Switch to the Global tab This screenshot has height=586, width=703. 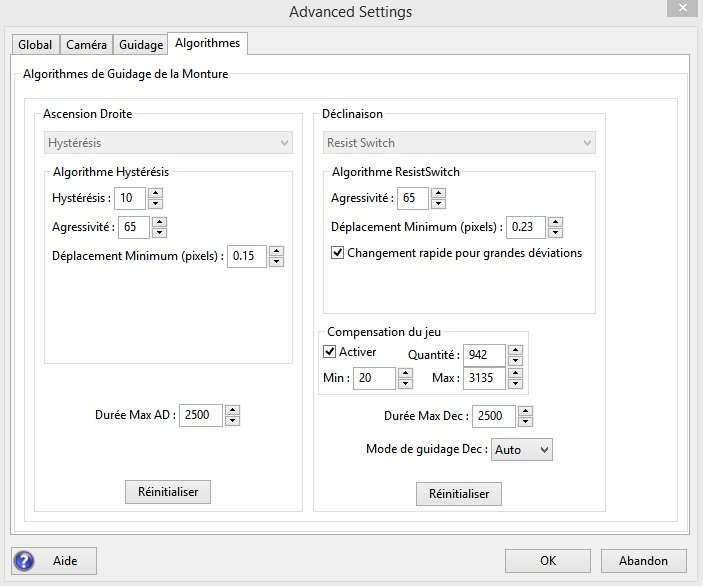pyautogui.click(x=35, y=44)
